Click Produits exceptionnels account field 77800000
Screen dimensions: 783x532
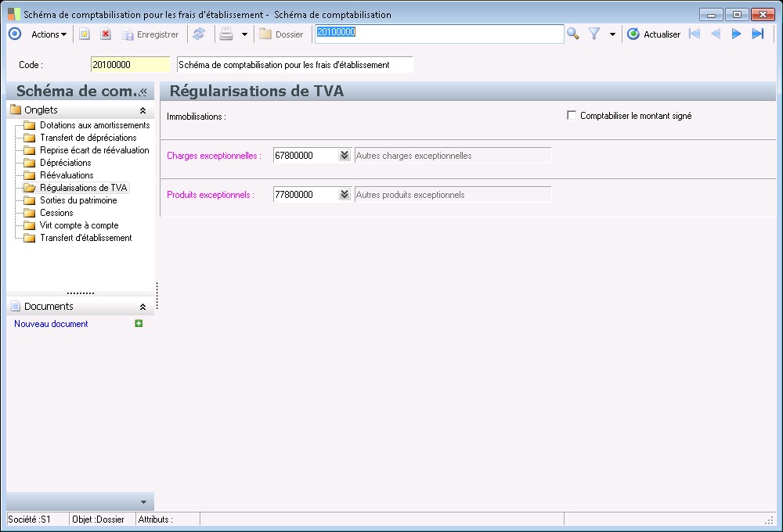point(305,195)
